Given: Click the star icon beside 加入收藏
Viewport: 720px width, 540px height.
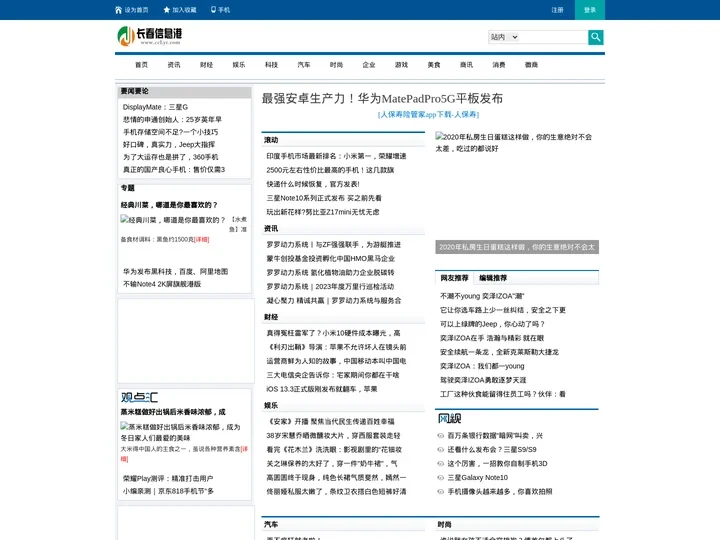Looking at the screenshot, I should pyautogui.click(x=167, y=10).
